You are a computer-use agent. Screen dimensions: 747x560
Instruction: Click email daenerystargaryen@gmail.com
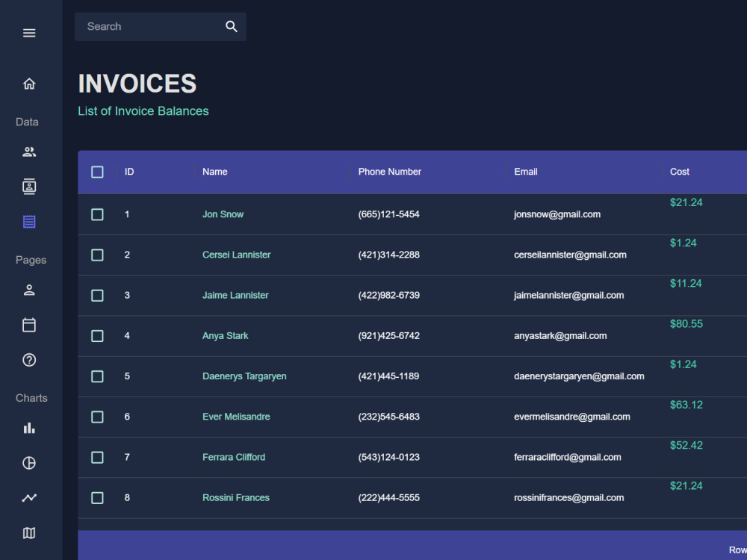click(579, 376)
